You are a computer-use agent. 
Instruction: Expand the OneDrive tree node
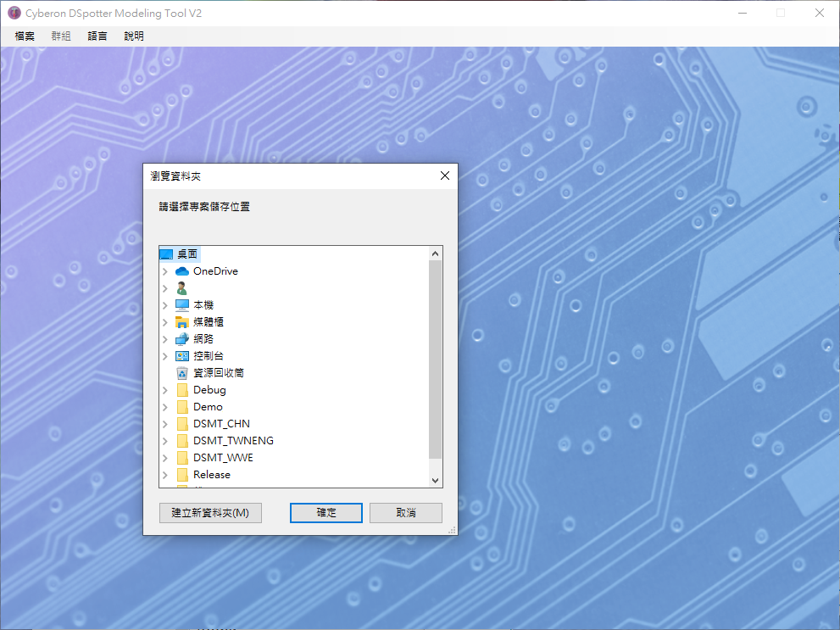(x=165, y=271)
